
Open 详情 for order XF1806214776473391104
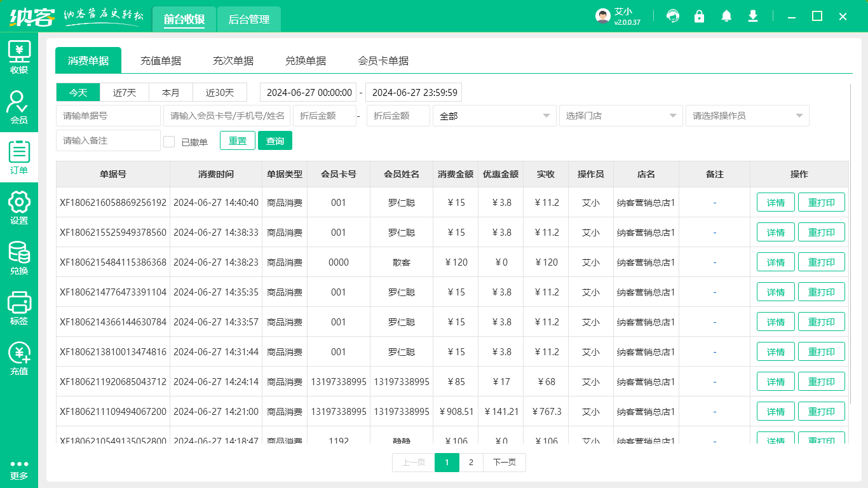click(776, 292)
